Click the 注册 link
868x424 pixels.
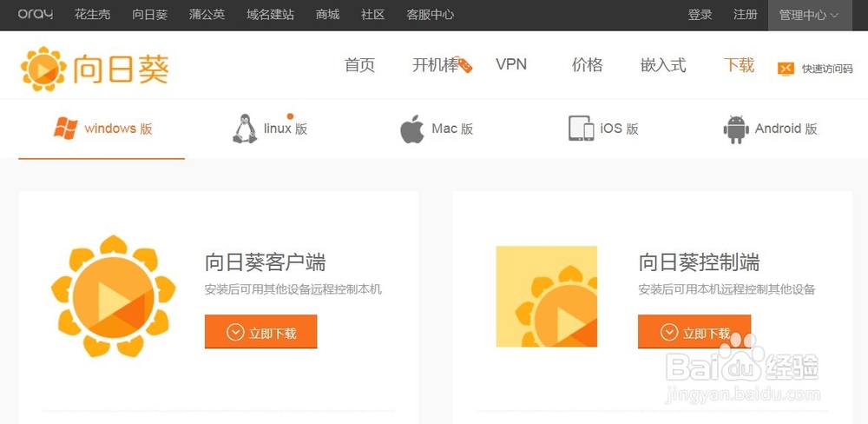coord(745,15)
